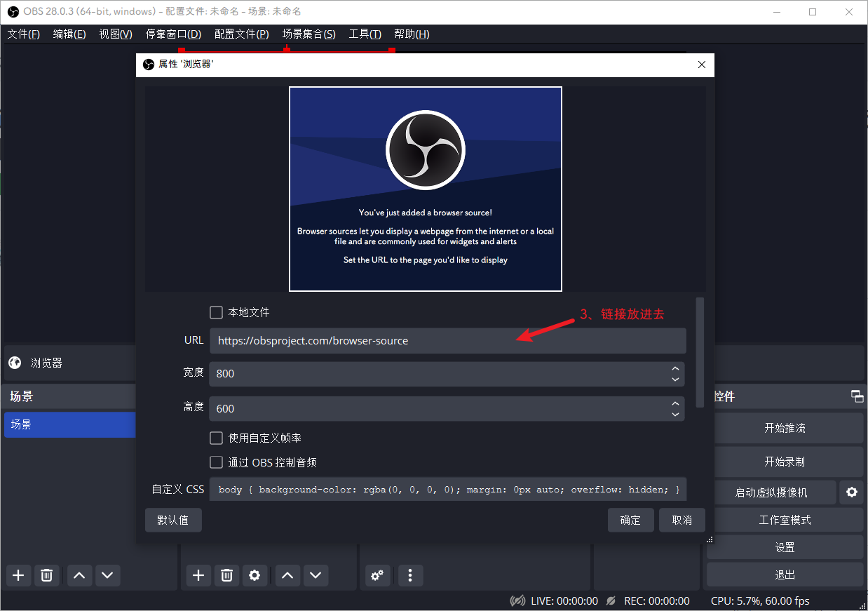Open the 场景集合(S) menu
The image size is (868, 611).
[x=309, y=34]
